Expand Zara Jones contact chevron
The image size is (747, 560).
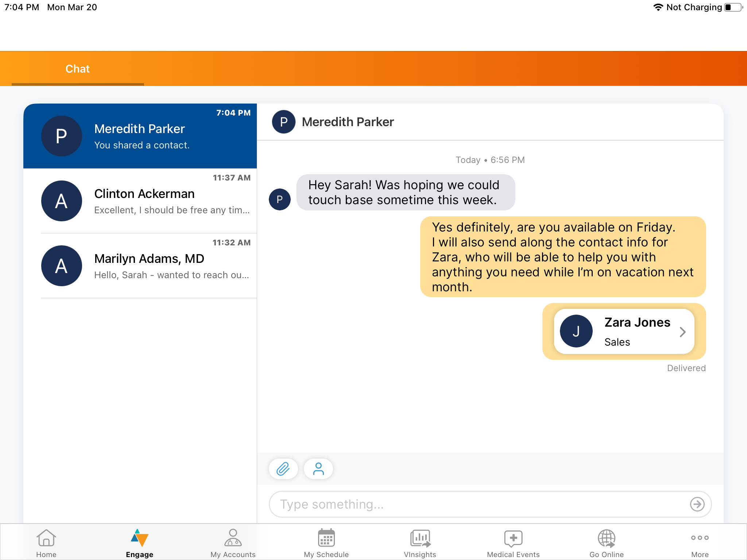(682, 332)
